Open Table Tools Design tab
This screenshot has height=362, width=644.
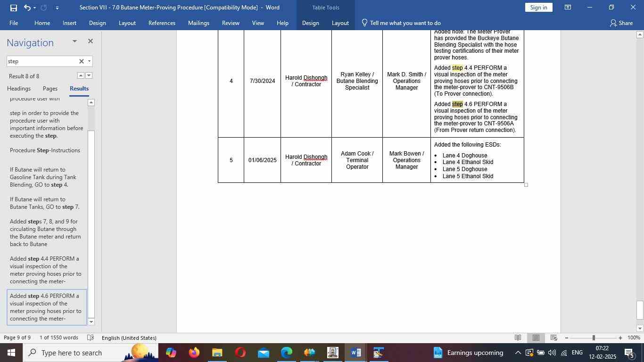(310, 23)
